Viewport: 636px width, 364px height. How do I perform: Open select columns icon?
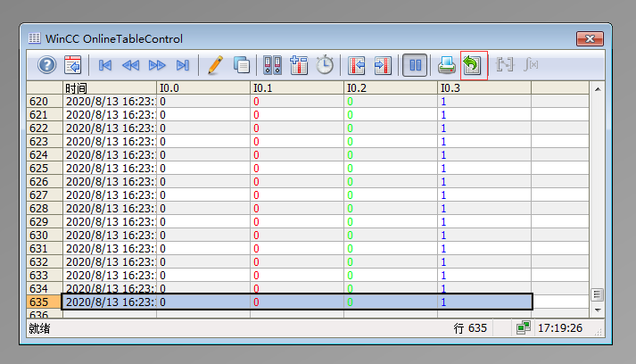[x=299, y=65]
